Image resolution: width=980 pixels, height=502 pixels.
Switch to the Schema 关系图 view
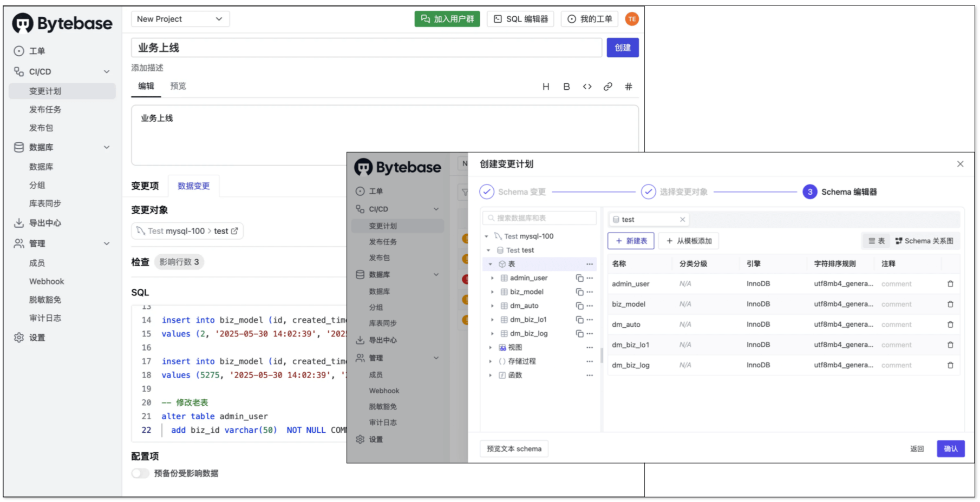tap(924, 241)
